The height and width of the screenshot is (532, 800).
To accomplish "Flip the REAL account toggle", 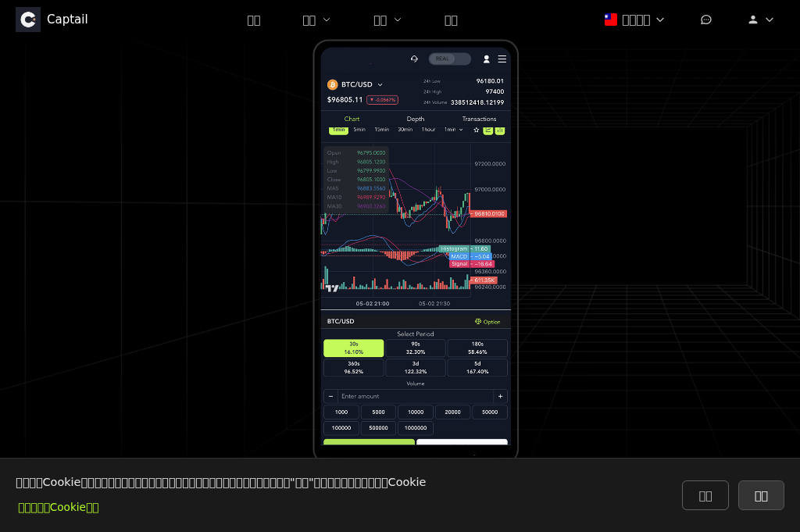I will coord(449,59).
